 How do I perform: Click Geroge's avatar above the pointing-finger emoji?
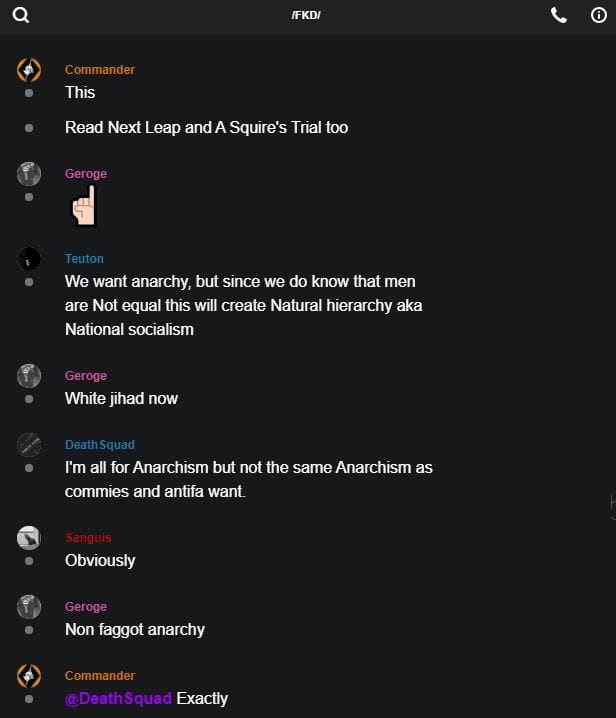[29, 174]
